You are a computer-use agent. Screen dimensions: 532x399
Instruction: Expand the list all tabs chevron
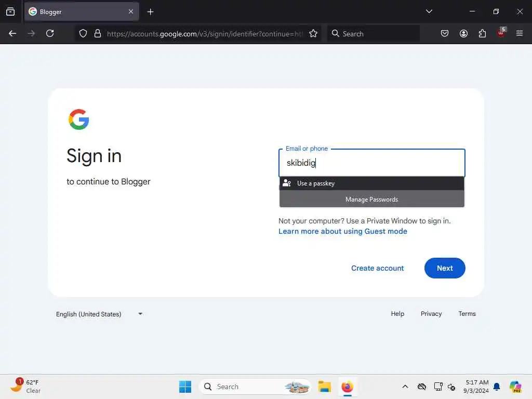(429, 11)
